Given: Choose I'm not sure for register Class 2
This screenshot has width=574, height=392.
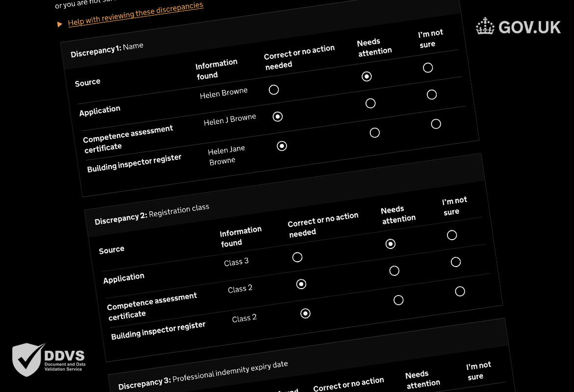Looking at the screenshot, I should point(460,292).
